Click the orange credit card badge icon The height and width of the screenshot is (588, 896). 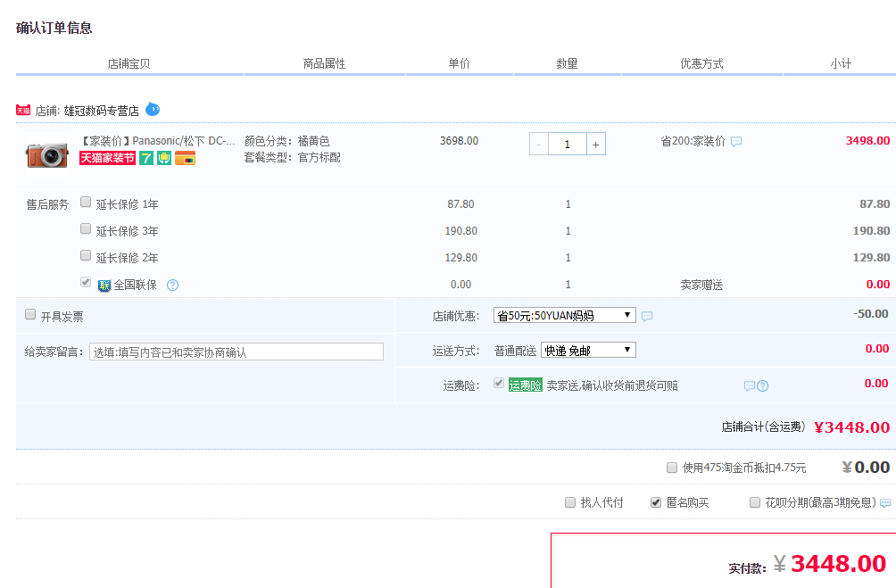pyautogui.click(x=185, y=158)
